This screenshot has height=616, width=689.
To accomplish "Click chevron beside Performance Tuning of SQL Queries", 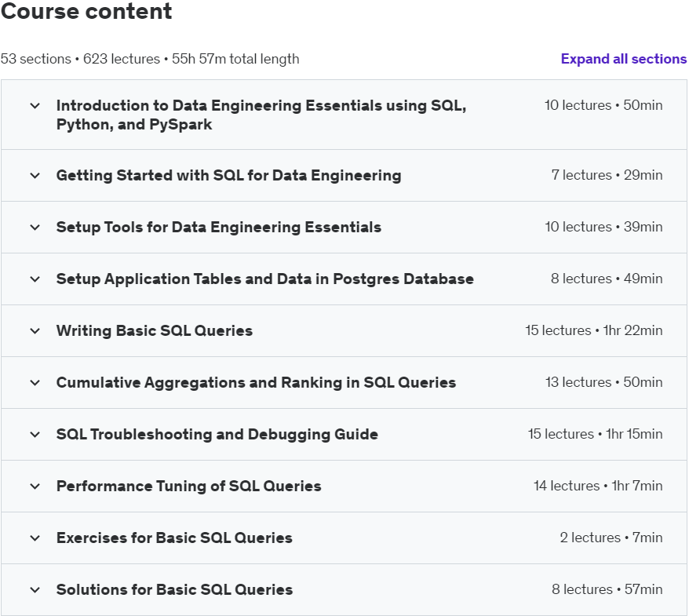I will (35, 487).
